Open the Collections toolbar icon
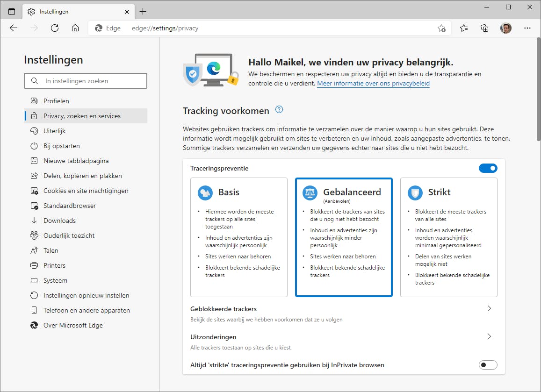 coord(485,28)
